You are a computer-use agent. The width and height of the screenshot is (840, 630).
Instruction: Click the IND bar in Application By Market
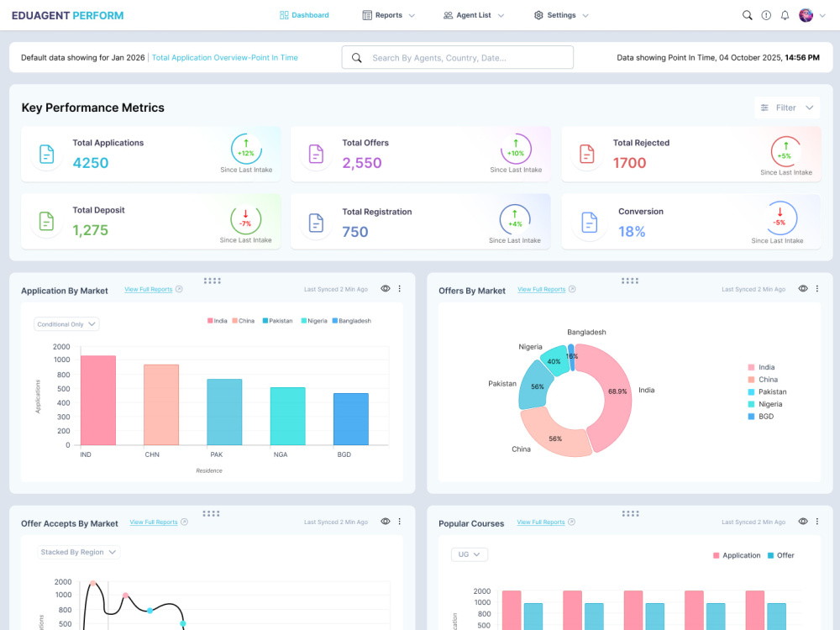click(98, 400)
